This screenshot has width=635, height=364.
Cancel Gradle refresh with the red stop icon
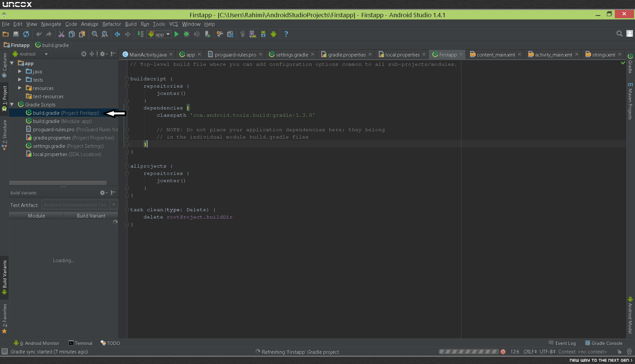(503, 352)
